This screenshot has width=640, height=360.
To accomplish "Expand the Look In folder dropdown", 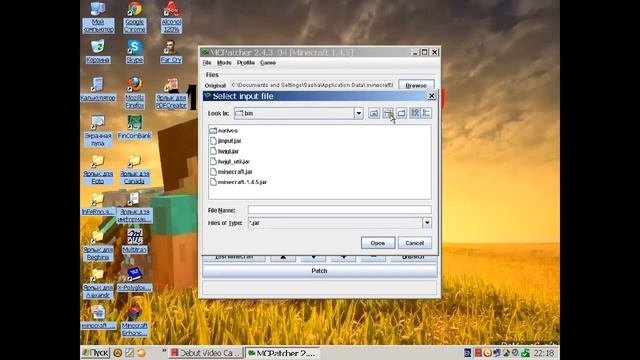I will click(358, 113).
